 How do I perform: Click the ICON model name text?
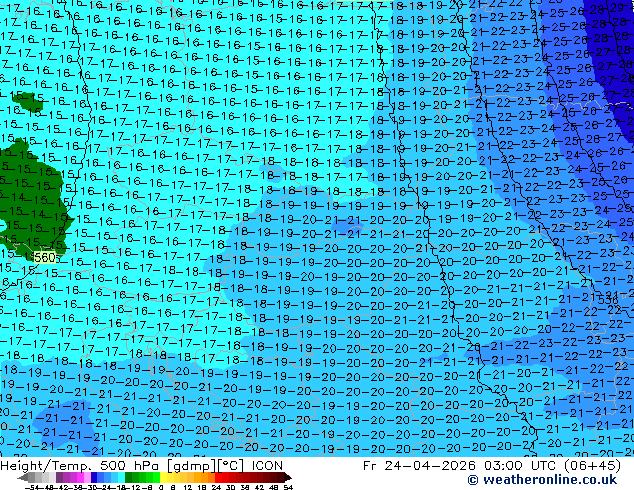tap(267, 466)
